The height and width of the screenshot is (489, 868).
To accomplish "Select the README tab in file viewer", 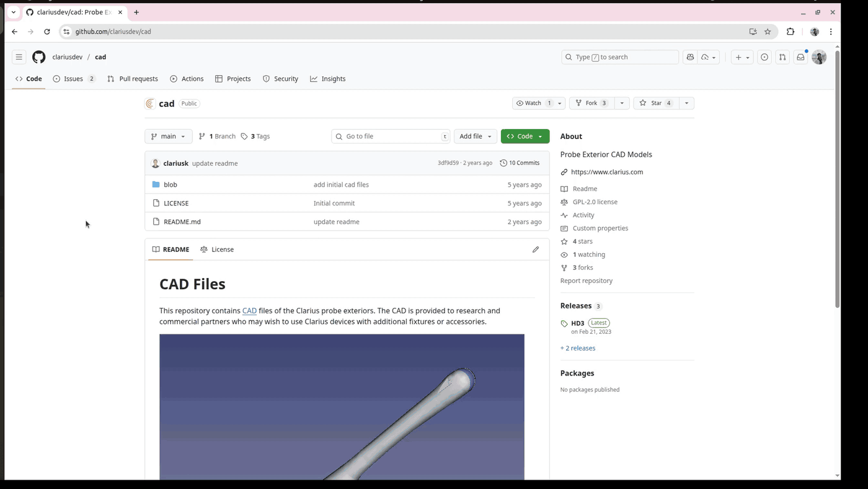I will (x=170, y=249).
